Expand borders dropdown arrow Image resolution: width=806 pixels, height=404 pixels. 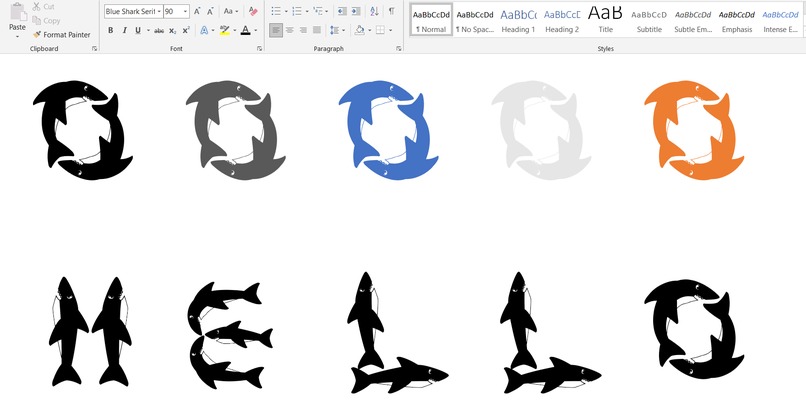coord(391,31)
